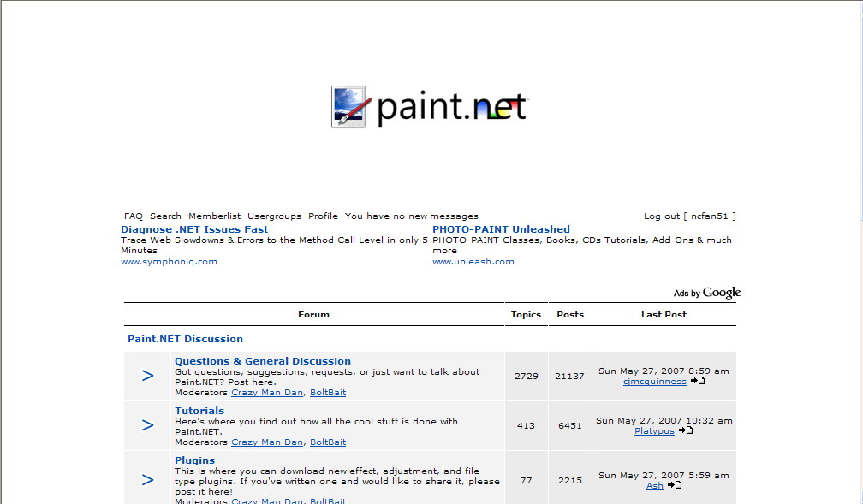
Task: Click forum arrow icon for Tutorials
Action: click(x=147, y=425)
